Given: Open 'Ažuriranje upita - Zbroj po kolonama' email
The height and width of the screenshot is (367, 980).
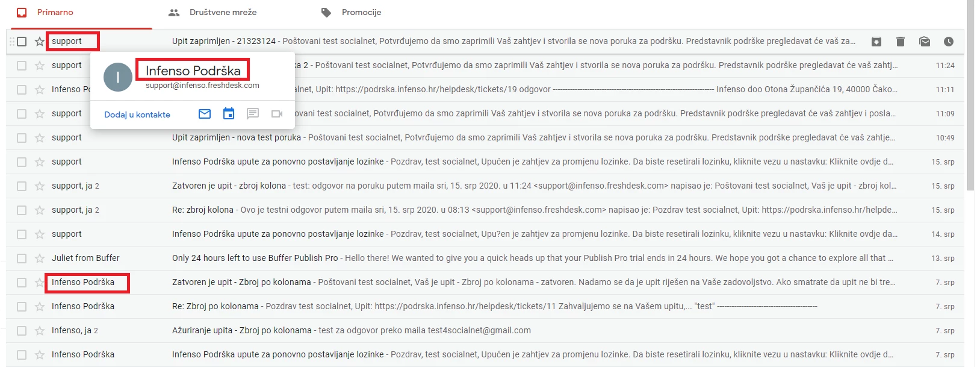Looking at the screenshot, I should tap(485, 331).
